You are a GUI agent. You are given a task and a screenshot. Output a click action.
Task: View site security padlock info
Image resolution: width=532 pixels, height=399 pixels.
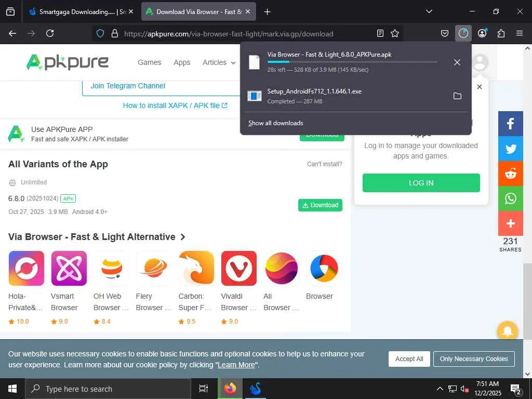pos(115,33)
